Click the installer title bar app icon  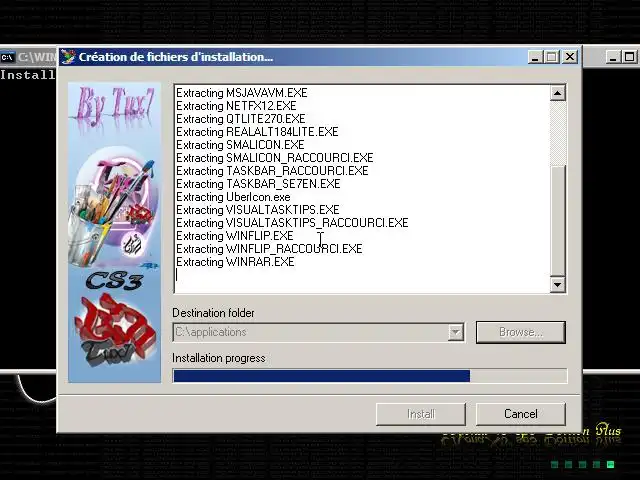click(68, 57)
